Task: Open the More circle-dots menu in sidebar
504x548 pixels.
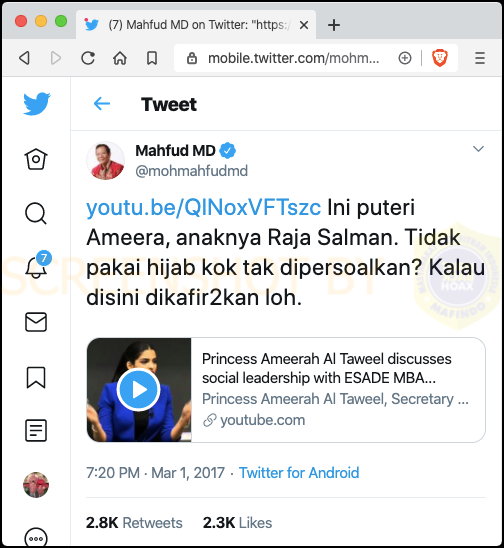Action: (36, 537)
